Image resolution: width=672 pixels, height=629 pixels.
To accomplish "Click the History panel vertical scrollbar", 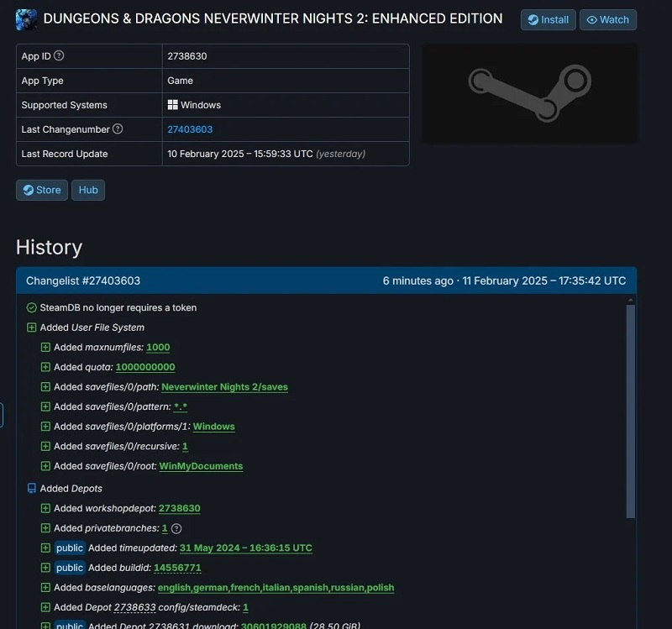I will pyautogui.click(x=631, y=411).
